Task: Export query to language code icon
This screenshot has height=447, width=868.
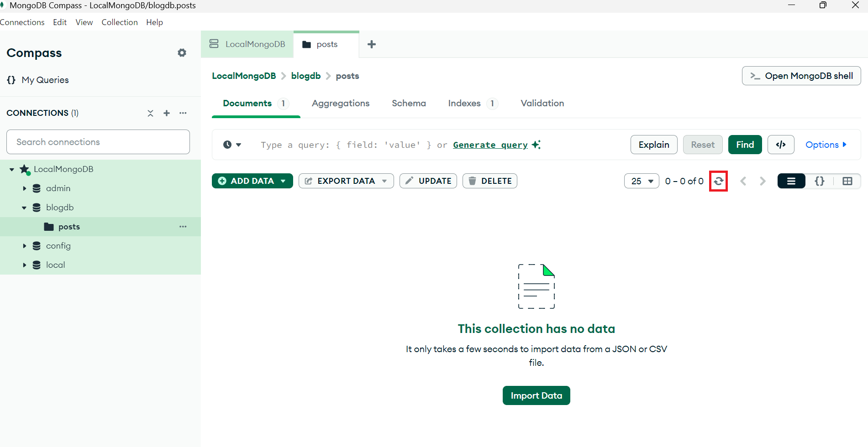Action: tap(781, 145)
